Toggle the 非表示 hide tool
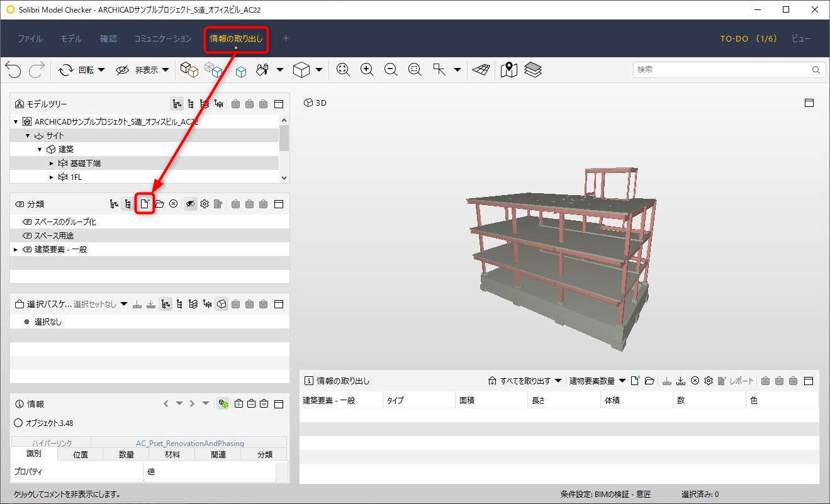The image size is (830, 504). 142,70
